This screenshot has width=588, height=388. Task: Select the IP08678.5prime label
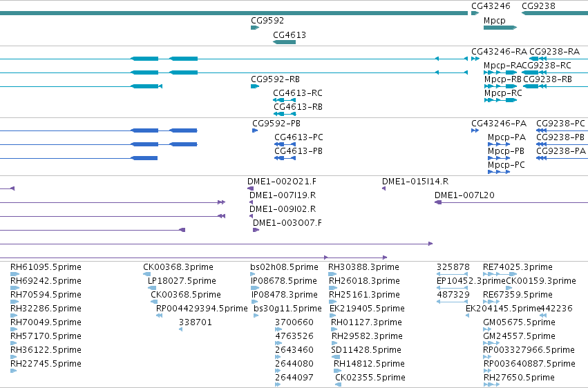pyautogui.click(x=284, y=281)
